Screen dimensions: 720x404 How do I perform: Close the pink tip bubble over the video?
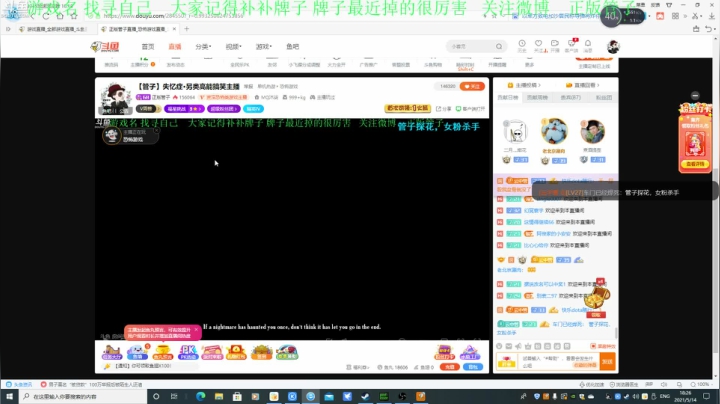click(196, 330)
